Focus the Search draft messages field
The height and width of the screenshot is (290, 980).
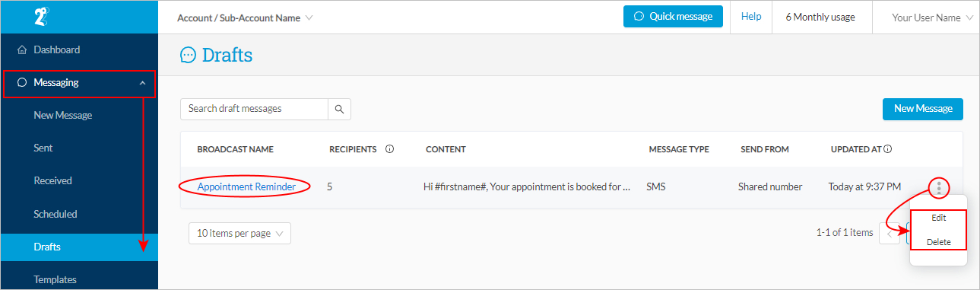254,109
